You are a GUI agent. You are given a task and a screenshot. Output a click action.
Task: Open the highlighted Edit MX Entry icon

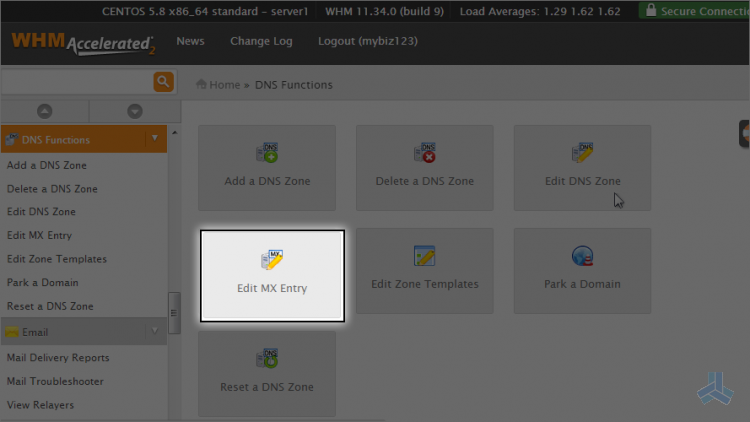point(272,260)
